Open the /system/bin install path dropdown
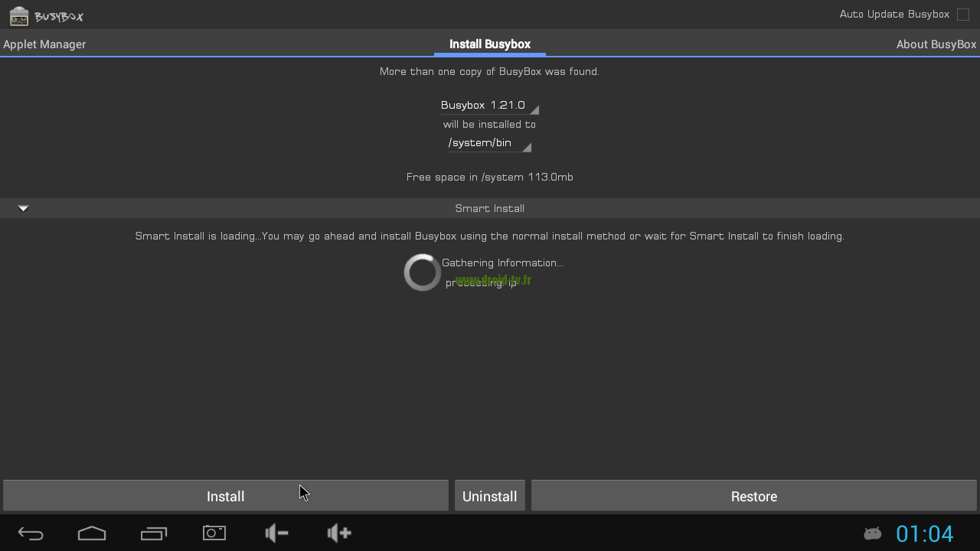The height and width of the screenshot is (551, 980). (489, 143)
